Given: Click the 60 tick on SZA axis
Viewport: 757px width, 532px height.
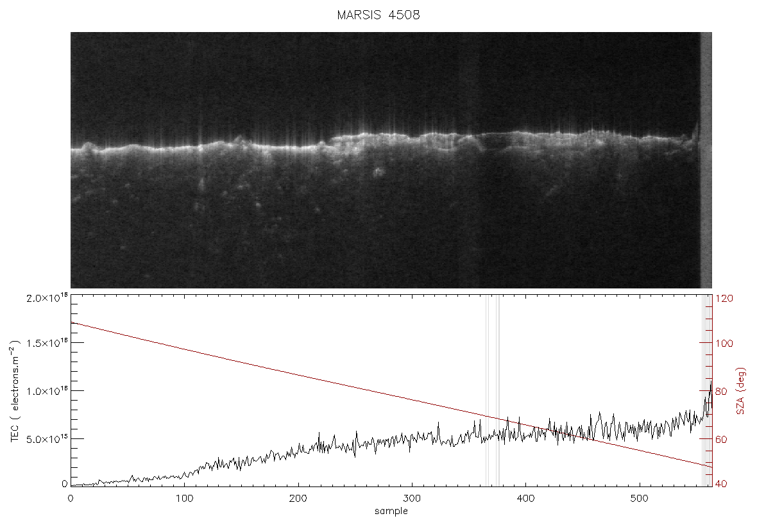Looking at the screenshot, I should [x=721, y=440].
